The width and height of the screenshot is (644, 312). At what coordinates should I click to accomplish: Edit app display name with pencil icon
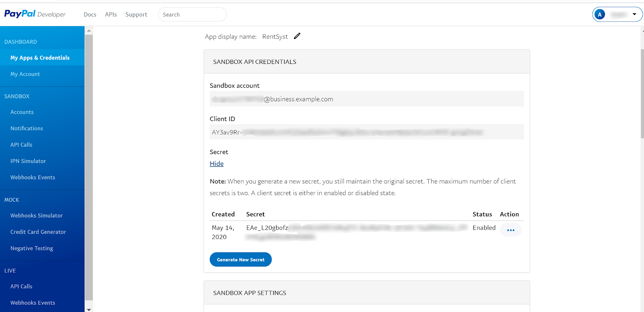297,36
